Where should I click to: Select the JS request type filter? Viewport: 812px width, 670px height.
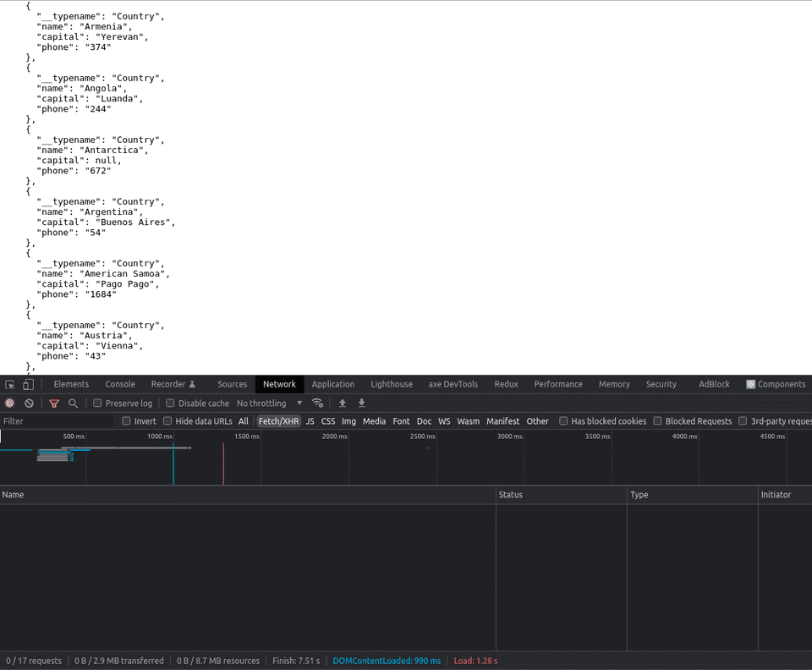click(x=310, y=421)
